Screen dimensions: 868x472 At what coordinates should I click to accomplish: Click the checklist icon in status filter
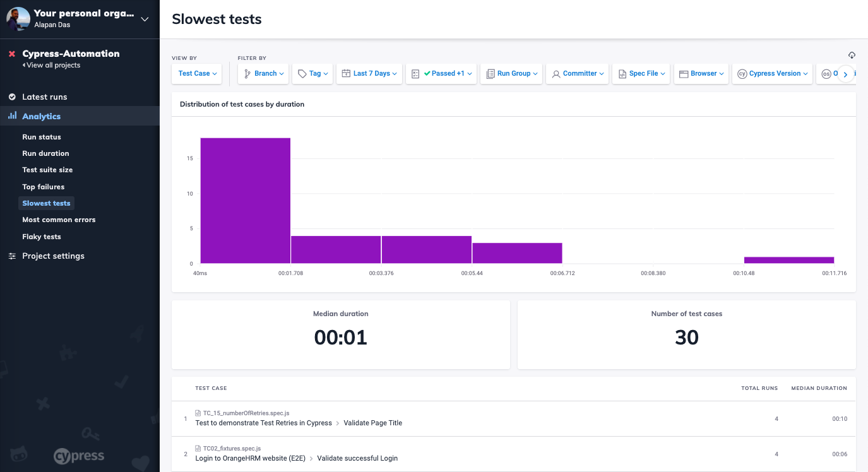415,74
